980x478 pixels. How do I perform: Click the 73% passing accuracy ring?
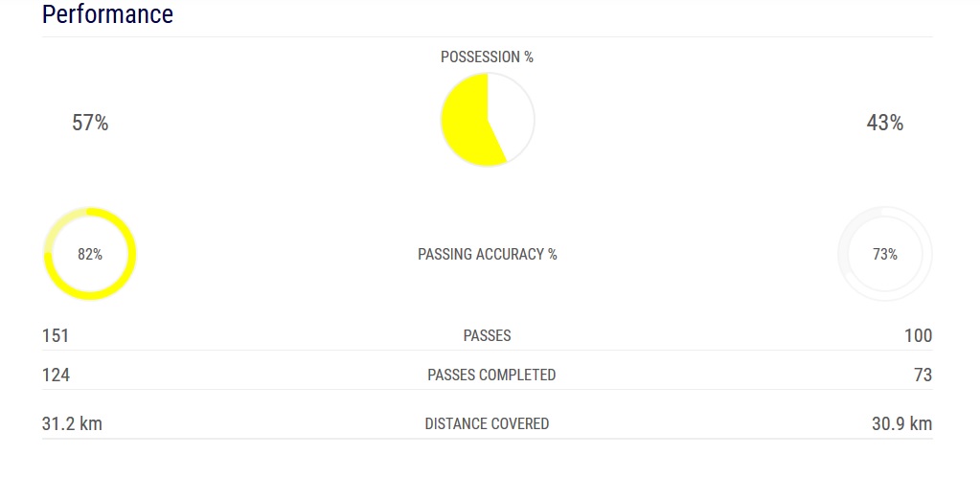tap(885, 254)
